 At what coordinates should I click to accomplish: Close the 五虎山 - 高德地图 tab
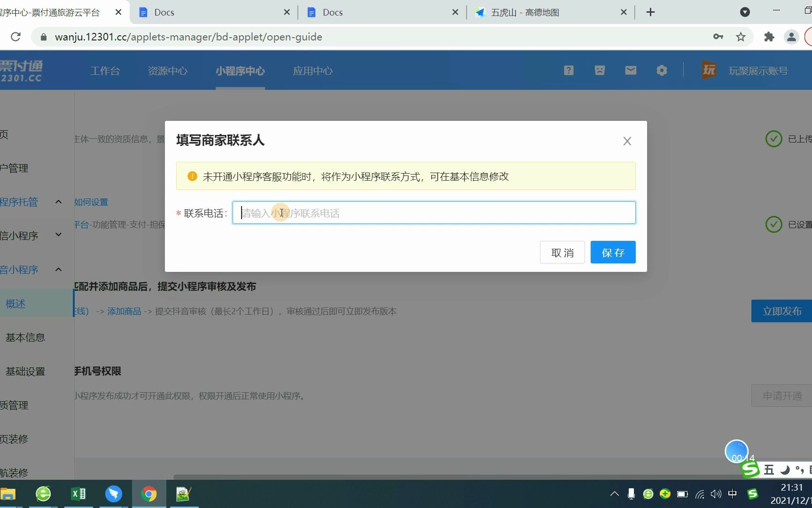click(x=624, y=12)
